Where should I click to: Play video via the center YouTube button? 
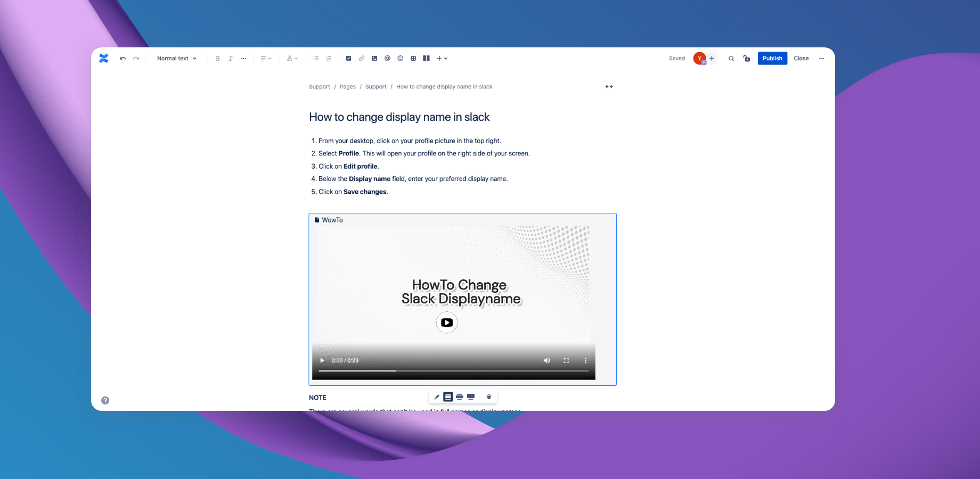click(x=447, y=323)
